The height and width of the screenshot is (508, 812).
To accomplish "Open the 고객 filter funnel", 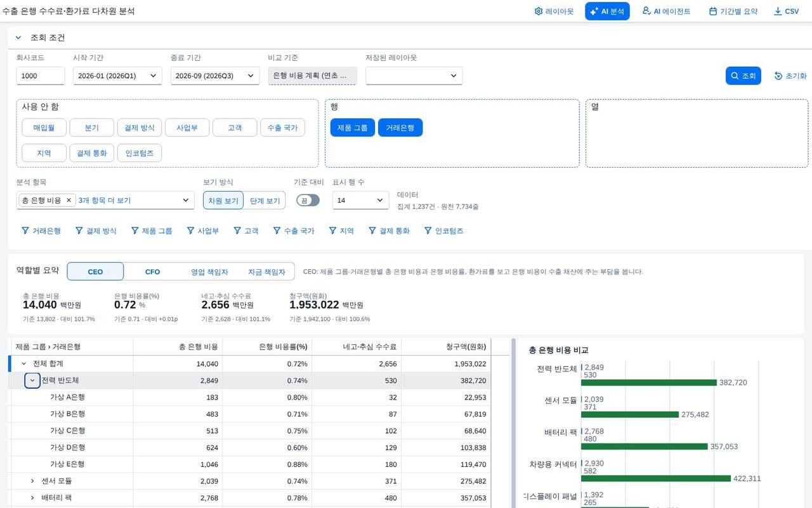I will point(237,231).
